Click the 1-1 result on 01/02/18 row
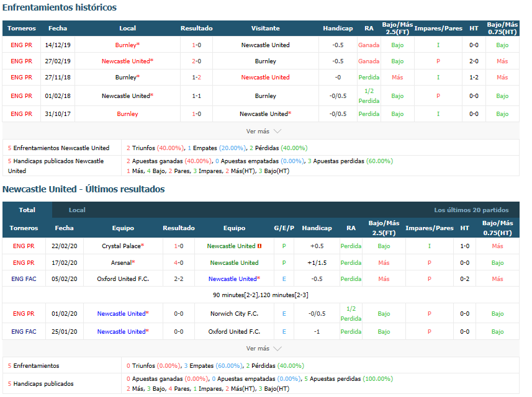 point(196,96)
